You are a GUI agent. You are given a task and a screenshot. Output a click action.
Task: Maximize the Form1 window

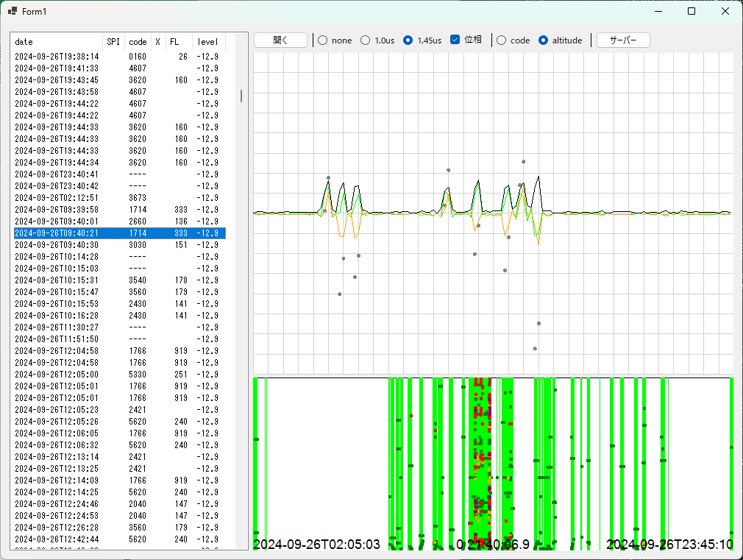coord(692,11)
